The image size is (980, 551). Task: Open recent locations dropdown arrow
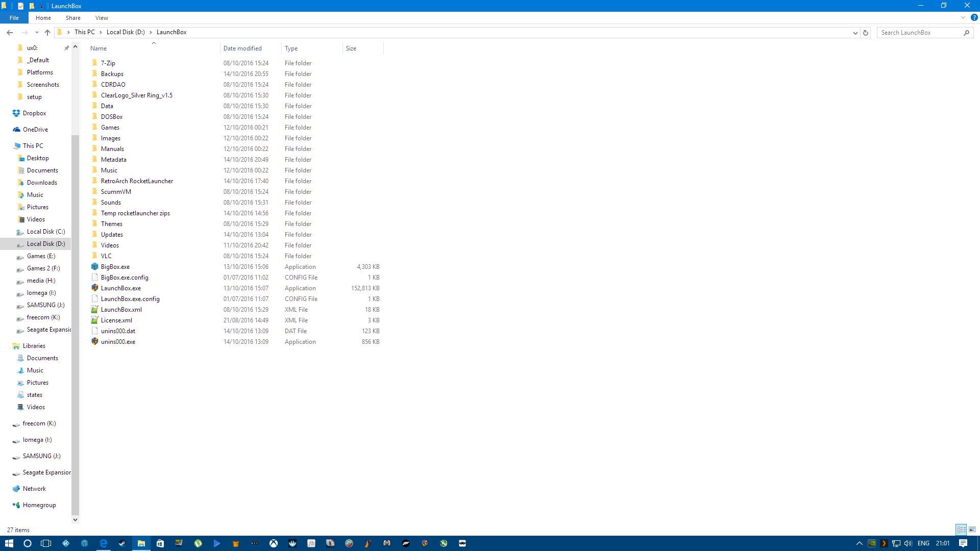[37, 32]
